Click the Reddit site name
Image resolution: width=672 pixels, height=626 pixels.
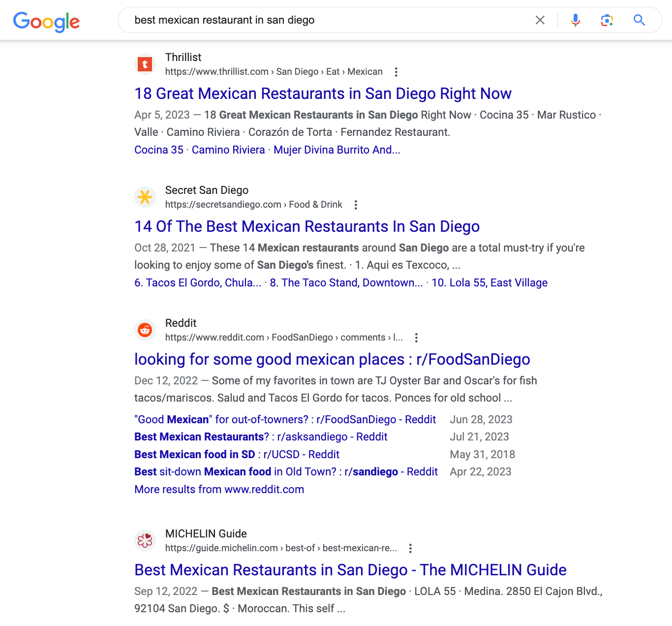(x=181, y=323)
